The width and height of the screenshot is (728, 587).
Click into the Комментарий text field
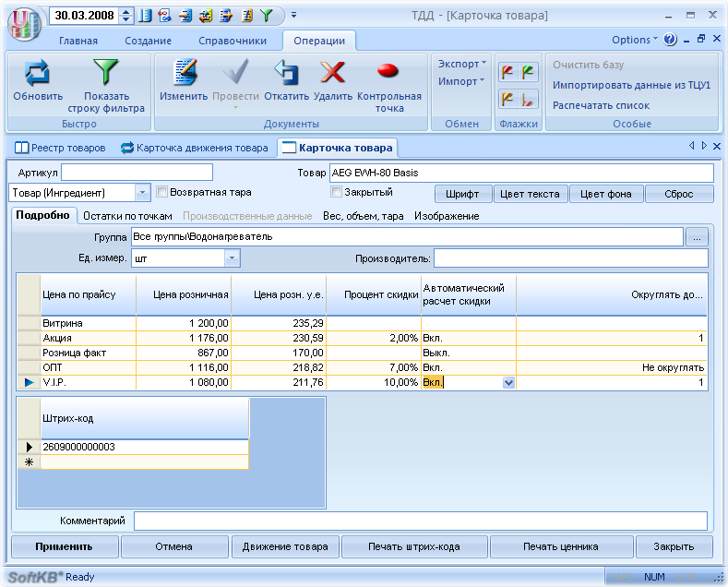click(420, 521)
